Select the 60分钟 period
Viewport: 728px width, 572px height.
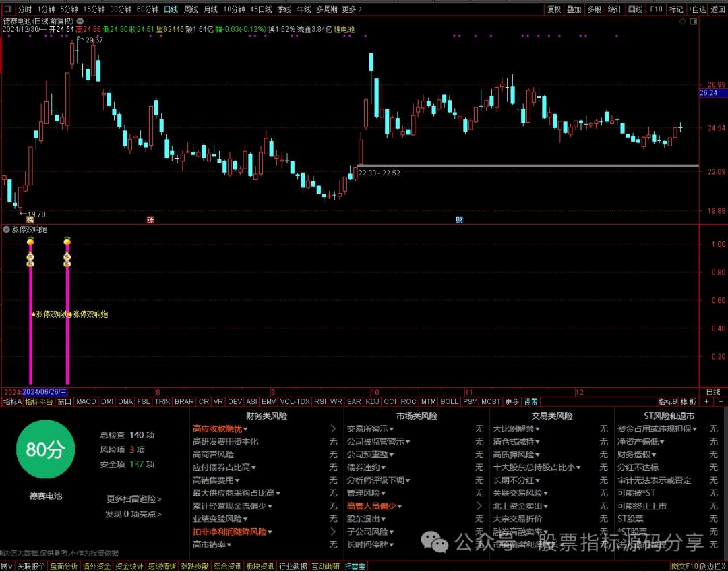(x=148, y=9)
